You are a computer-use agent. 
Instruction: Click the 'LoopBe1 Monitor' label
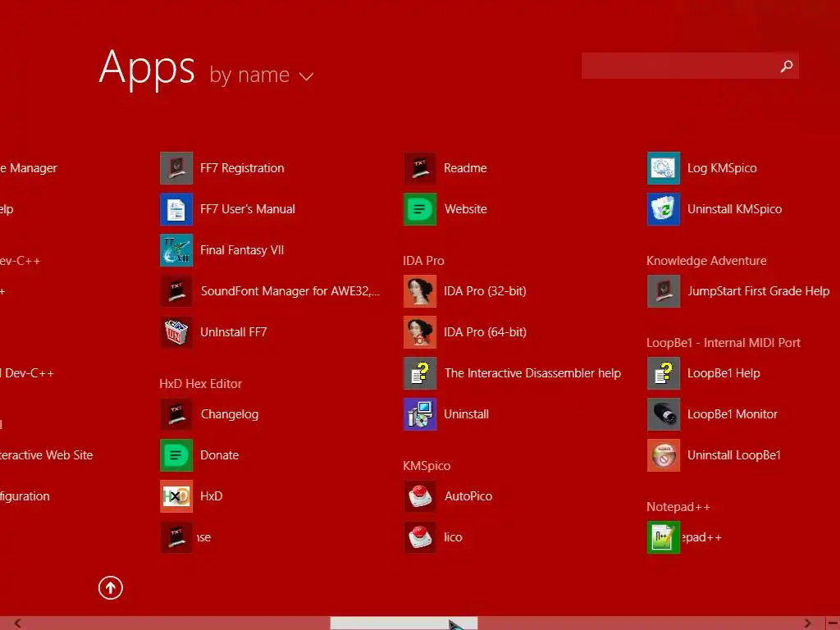pos(733,414)
